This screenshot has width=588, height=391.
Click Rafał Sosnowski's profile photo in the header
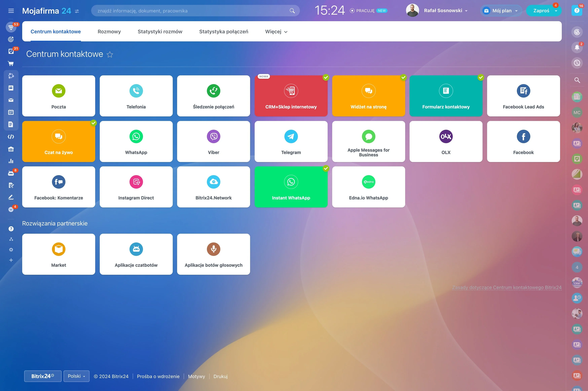(x=412, y=10)
